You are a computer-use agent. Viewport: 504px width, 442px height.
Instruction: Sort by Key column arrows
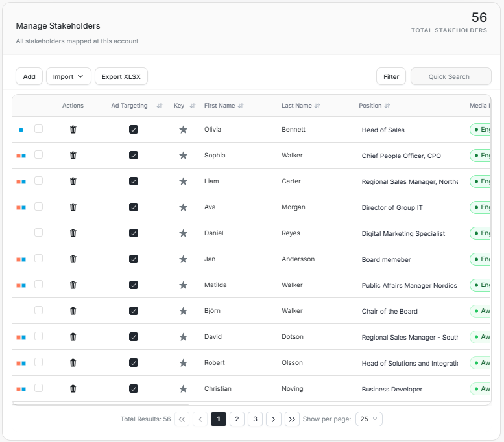[193, 106]
